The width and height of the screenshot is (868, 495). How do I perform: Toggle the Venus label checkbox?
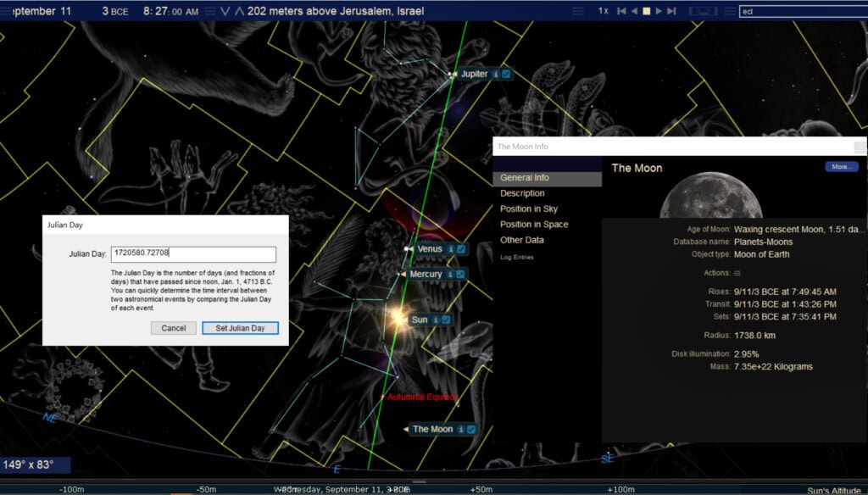462,249
